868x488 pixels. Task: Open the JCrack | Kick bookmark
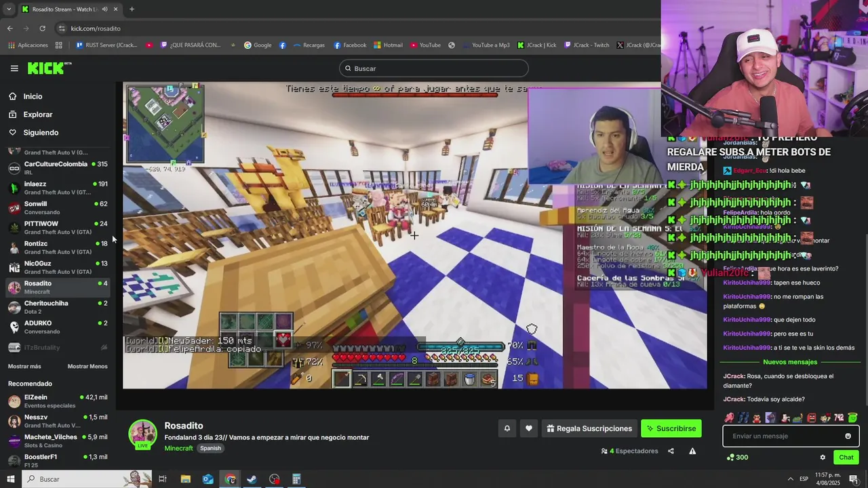[536, 45]
